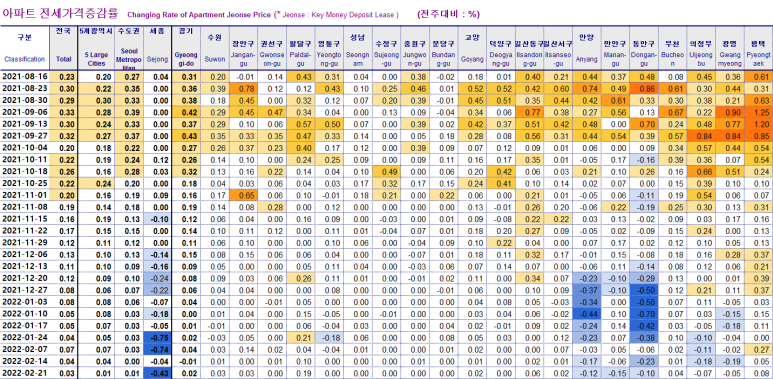
Task: Select the 'Deogyang-gu' column header
Action: 500,48
